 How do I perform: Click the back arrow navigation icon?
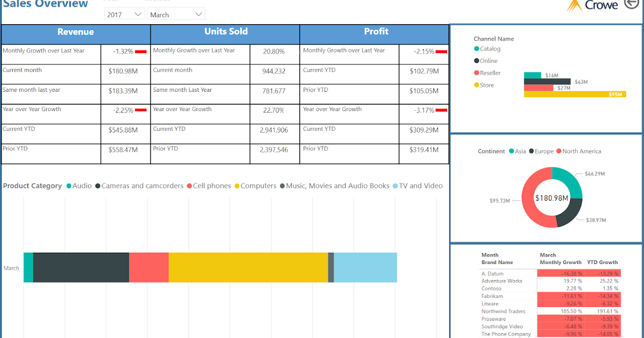pos(632,3)
